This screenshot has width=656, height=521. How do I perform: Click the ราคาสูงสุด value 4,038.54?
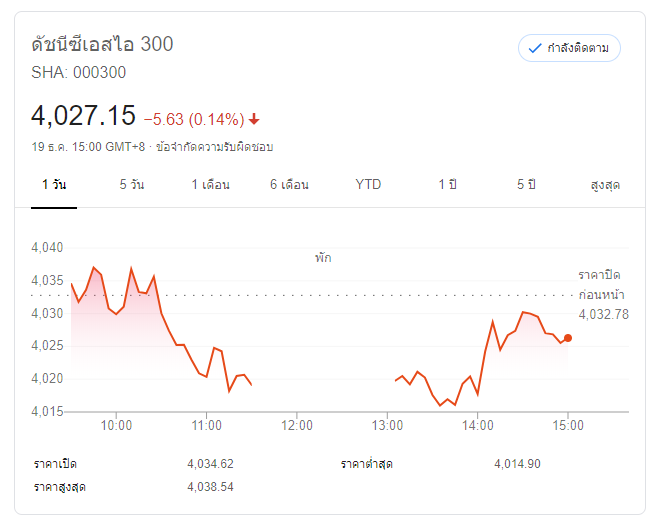coord(210,487)
